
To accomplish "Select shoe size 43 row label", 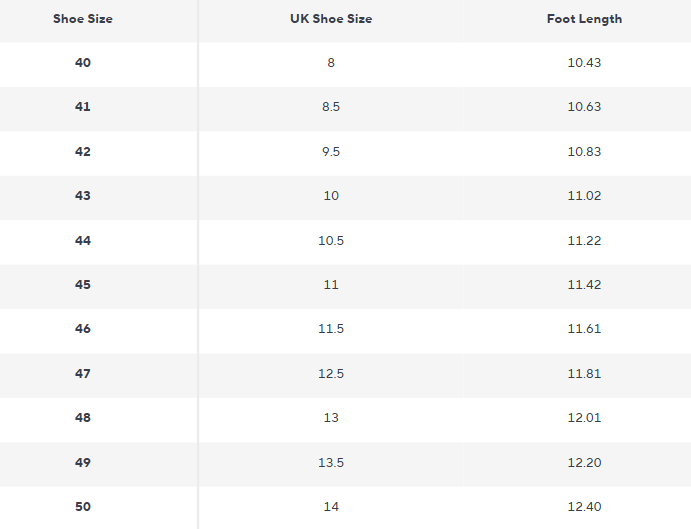I will [83, 196].
